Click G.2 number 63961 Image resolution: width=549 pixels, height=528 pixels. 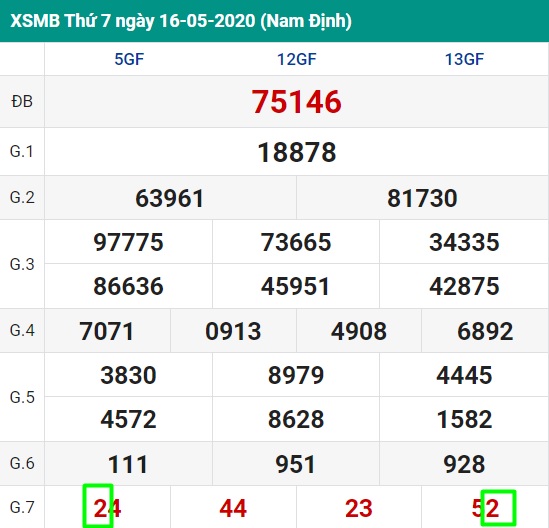[169, 198]
